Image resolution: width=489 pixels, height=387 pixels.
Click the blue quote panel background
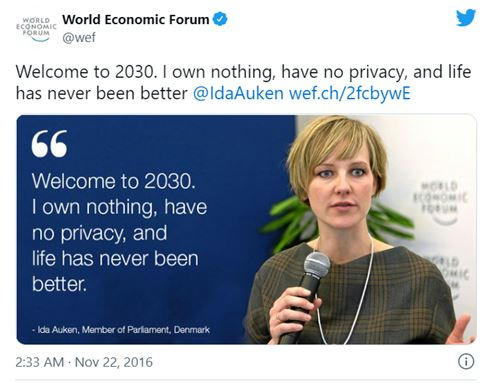156,229
